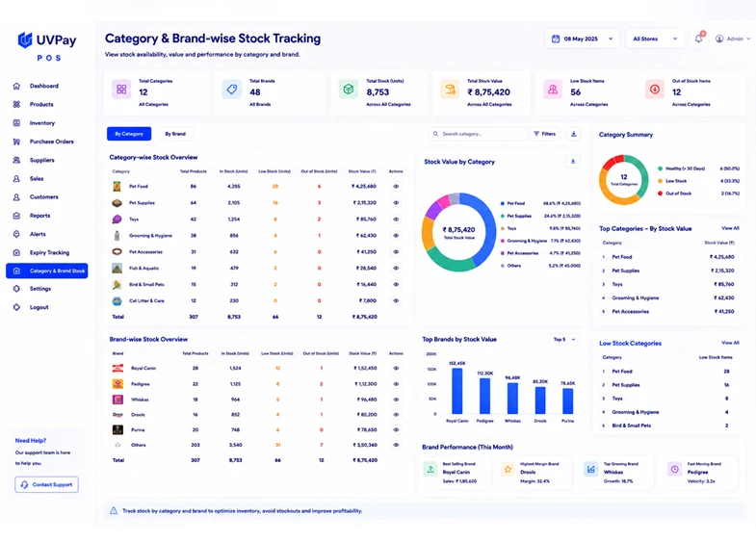Open Inventory in the sidebar
The image size is (756, 542).
[42, 123]
